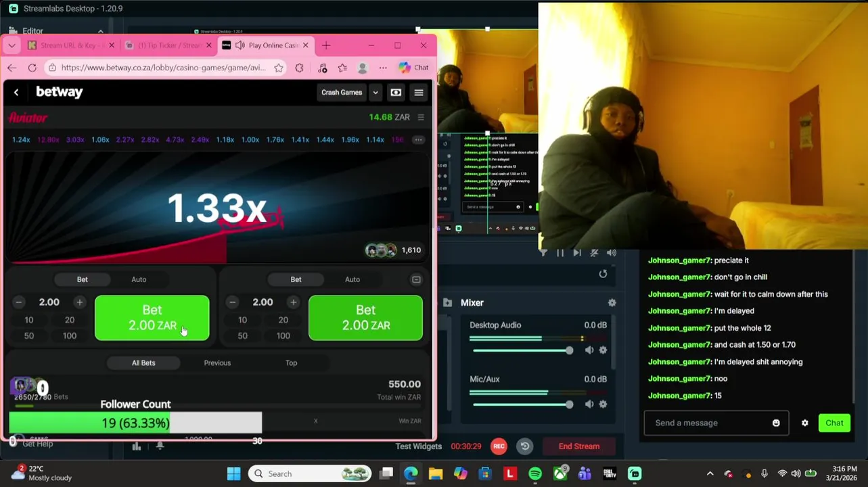Remove the second bet panel icon
The width and height of the screenshot is (868, 487).
(416, 279)
